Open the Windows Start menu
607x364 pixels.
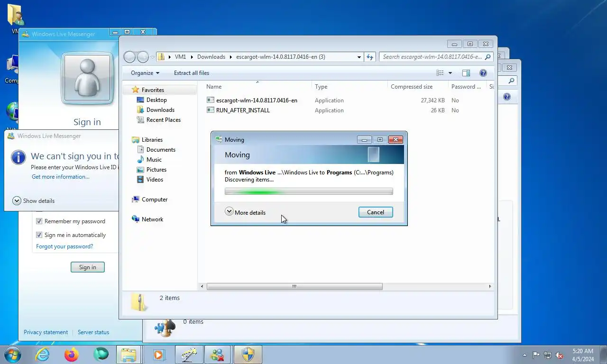pyautogui.click(x=12, y=355)
